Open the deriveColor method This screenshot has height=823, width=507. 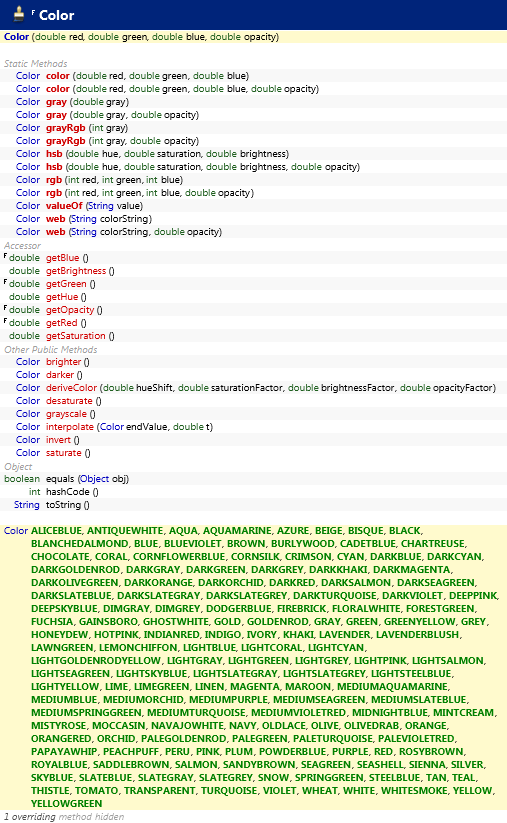pyautogui.click(x=71, y=388)
